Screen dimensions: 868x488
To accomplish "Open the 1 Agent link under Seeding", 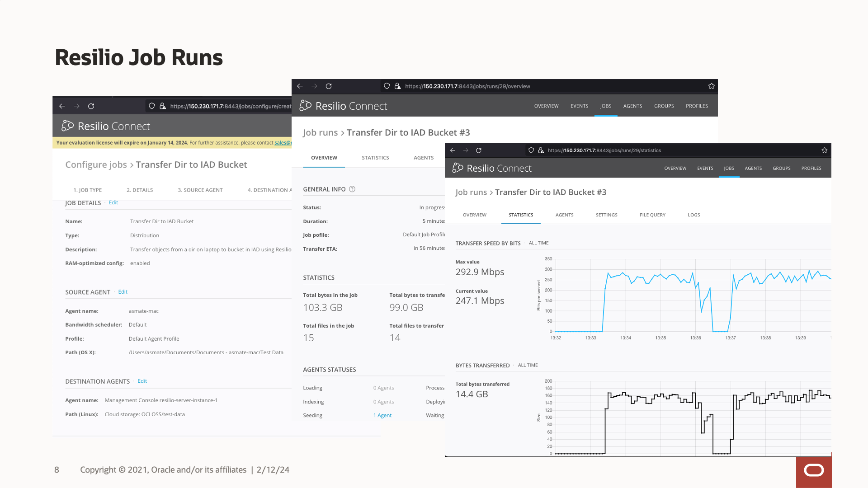I will tap(382, 415).
